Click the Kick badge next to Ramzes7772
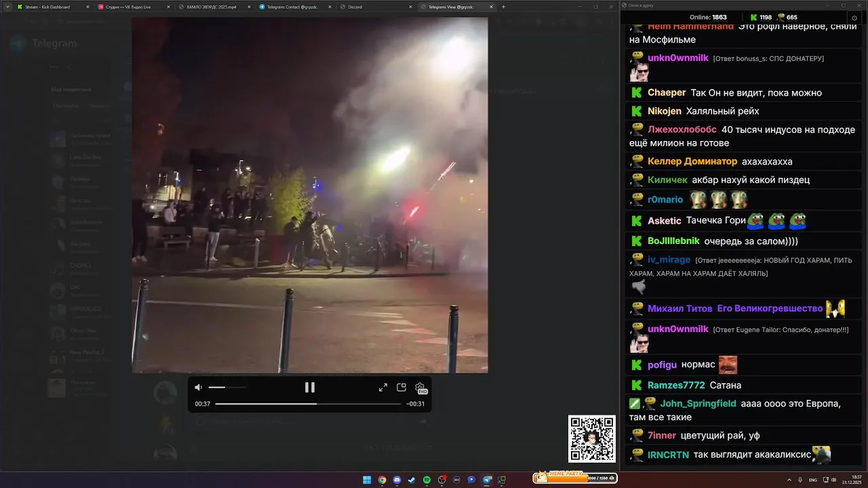The height and width of the screenshot is (488, 868). (637, 385)
